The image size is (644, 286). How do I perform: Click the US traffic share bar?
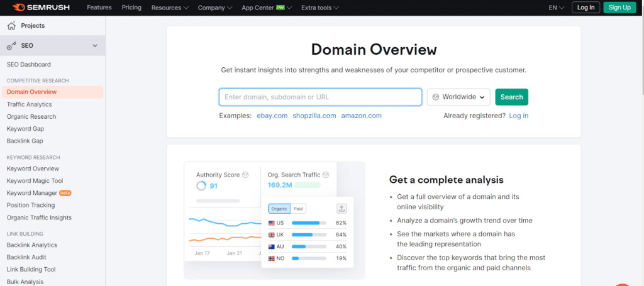[309, 223]
